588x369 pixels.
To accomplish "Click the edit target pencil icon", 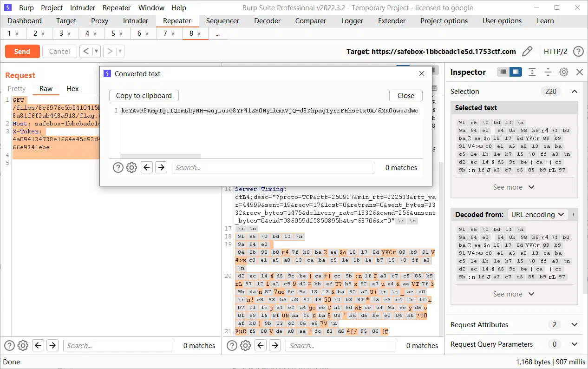I will (x=527, y=51).
